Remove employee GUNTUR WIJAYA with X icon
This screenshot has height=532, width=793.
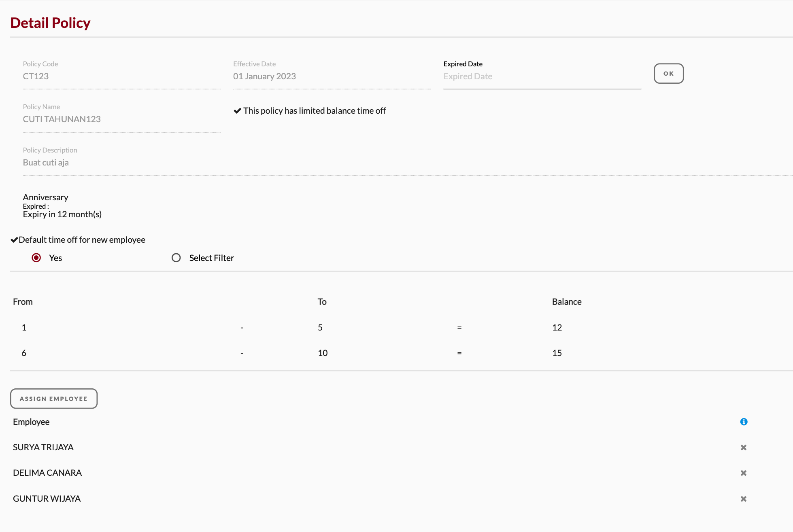coord(744,499)
